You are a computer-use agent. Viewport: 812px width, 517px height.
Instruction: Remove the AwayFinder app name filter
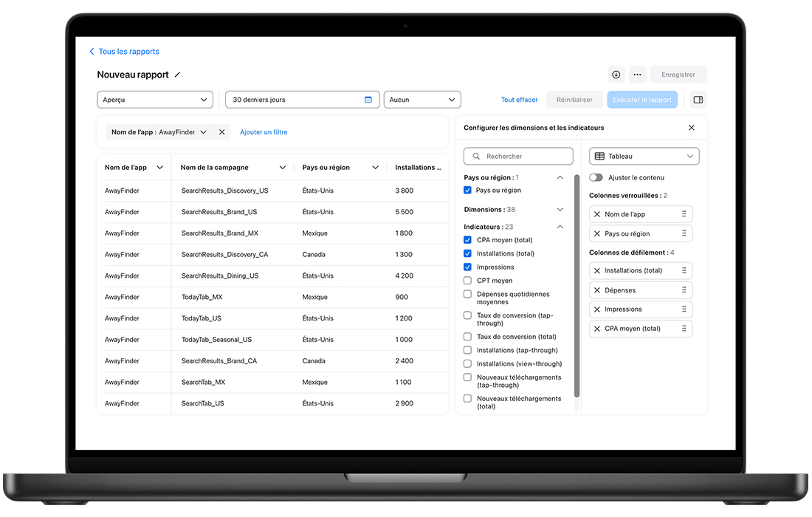(x=222, y=132)
